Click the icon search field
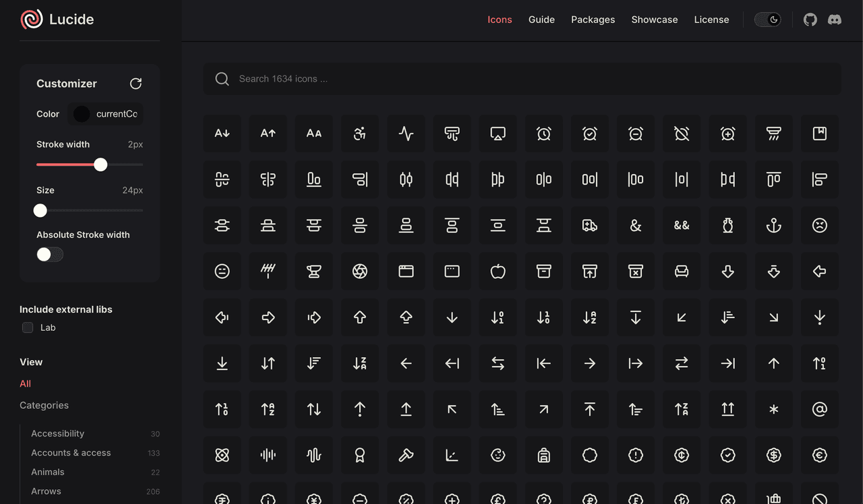 (522, 79)
